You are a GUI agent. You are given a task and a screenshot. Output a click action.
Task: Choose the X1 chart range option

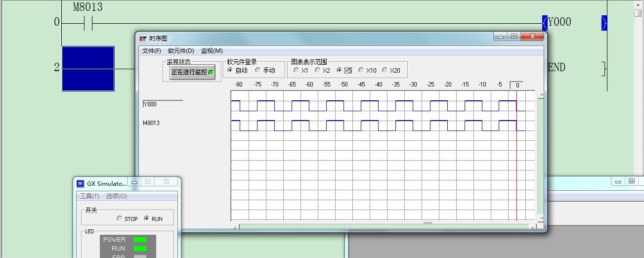tap(296, 70)
